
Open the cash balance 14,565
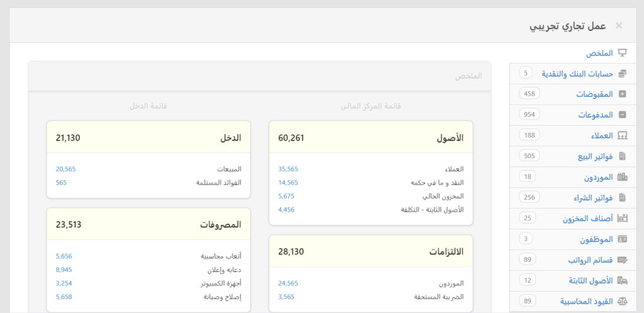pos(288,183)
